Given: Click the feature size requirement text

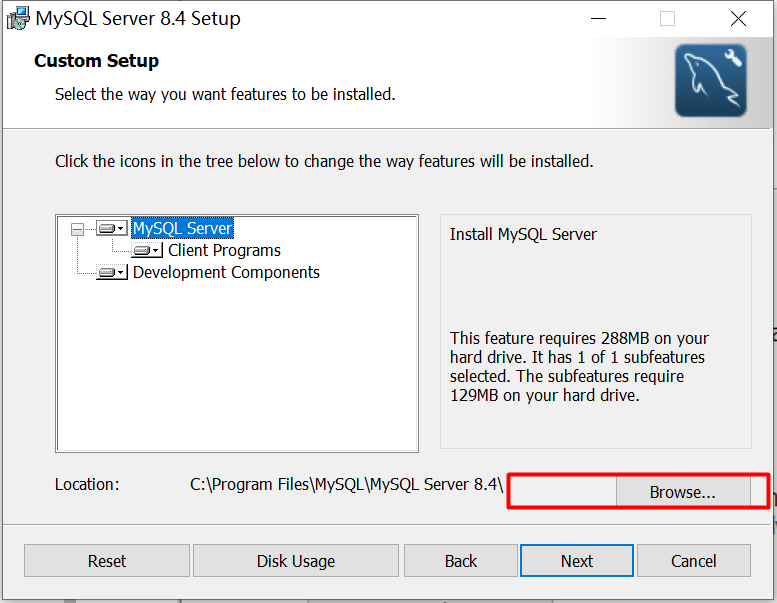Looking at the screenshot, I should coord(579,367).
